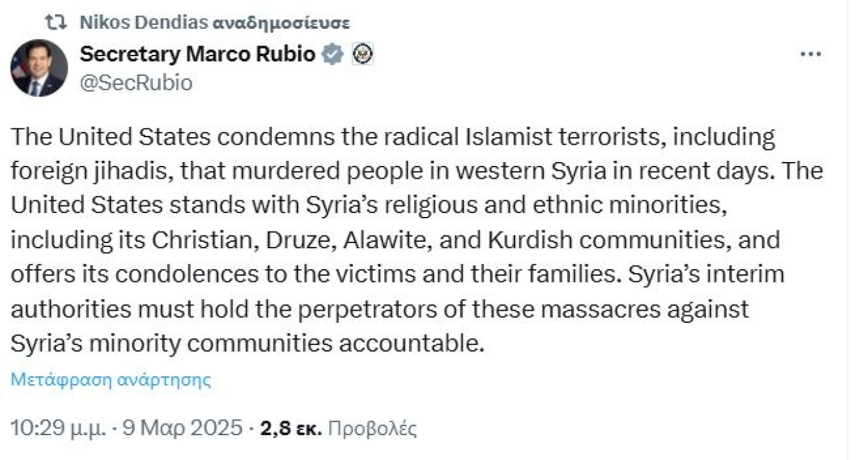The image size is (868, 460).
Task: Click the word αναδημοσίευσε in the repost header
Action: (x=281, y=23)
